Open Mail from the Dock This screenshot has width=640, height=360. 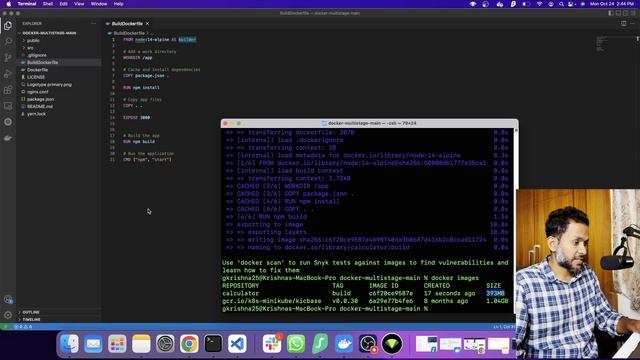pyautogui.click(x=93, y=344)
